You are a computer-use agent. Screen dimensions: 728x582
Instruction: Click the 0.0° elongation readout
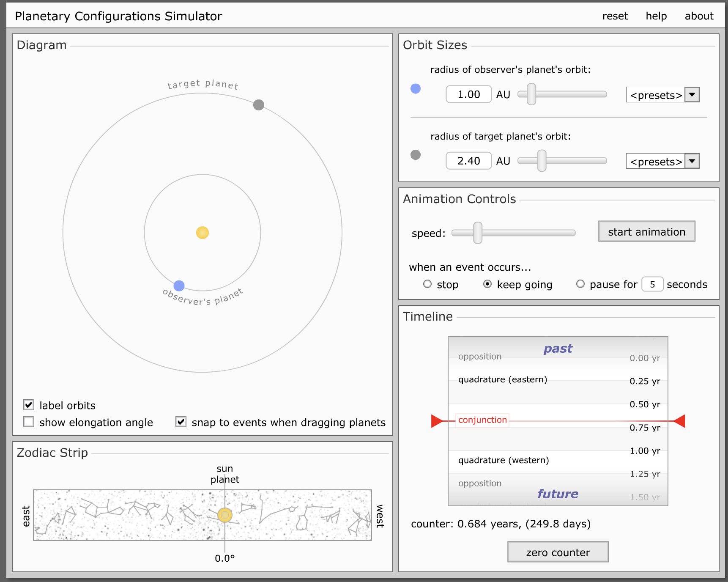[x=225, y=558]
